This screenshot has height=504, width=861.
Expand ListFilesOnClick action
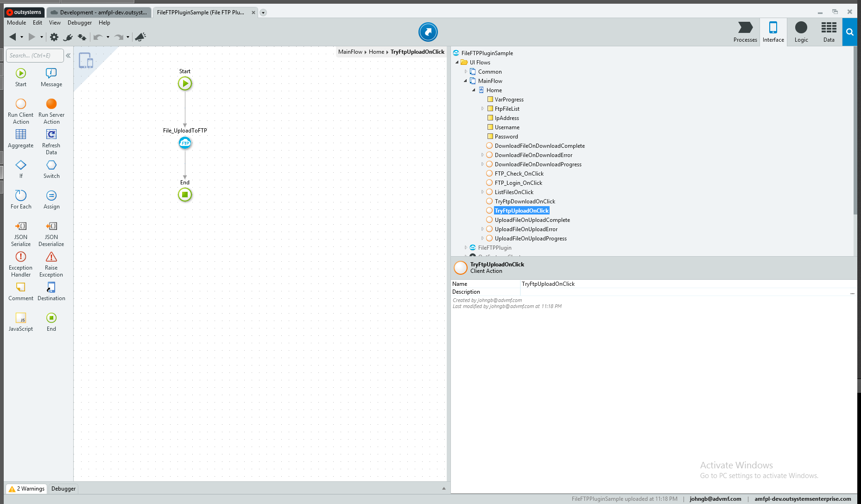tap(482, 192)
